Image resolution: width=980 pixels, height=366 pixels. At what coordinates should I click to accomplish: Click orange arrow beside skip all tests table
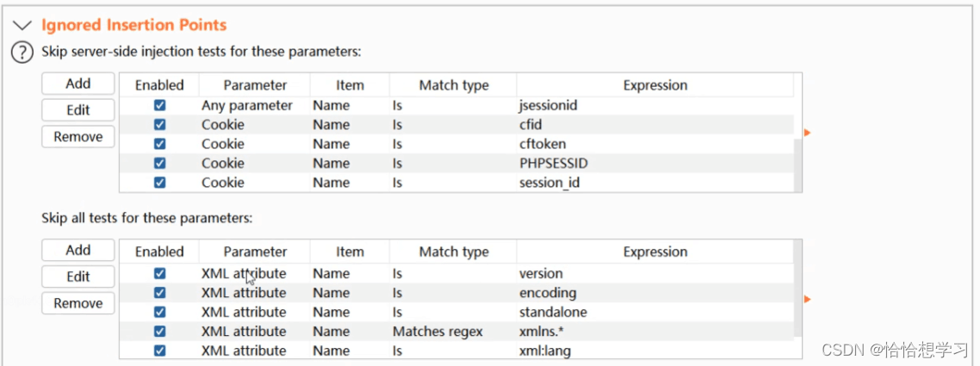click(x=807, y=299)
